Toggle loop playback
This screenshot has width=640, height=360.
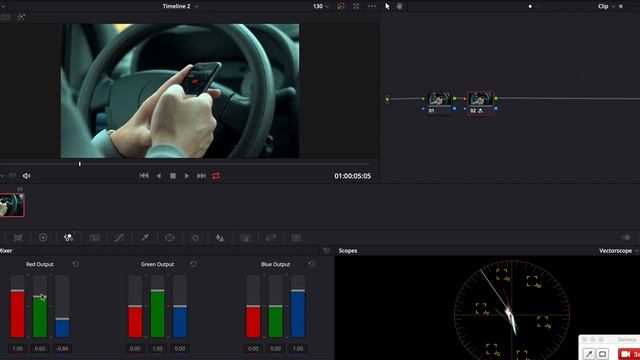216,176
